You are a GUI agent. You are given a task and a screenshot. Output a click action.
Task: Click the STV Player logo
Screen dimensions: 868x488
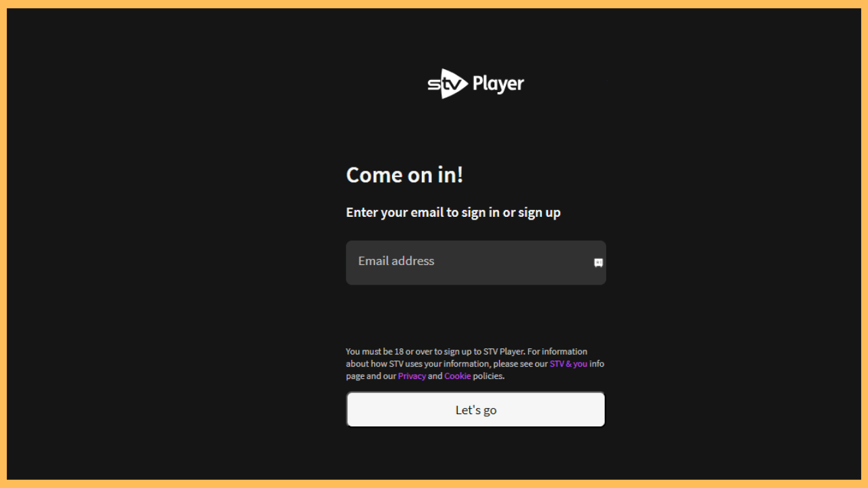click(x=475, y=83)
